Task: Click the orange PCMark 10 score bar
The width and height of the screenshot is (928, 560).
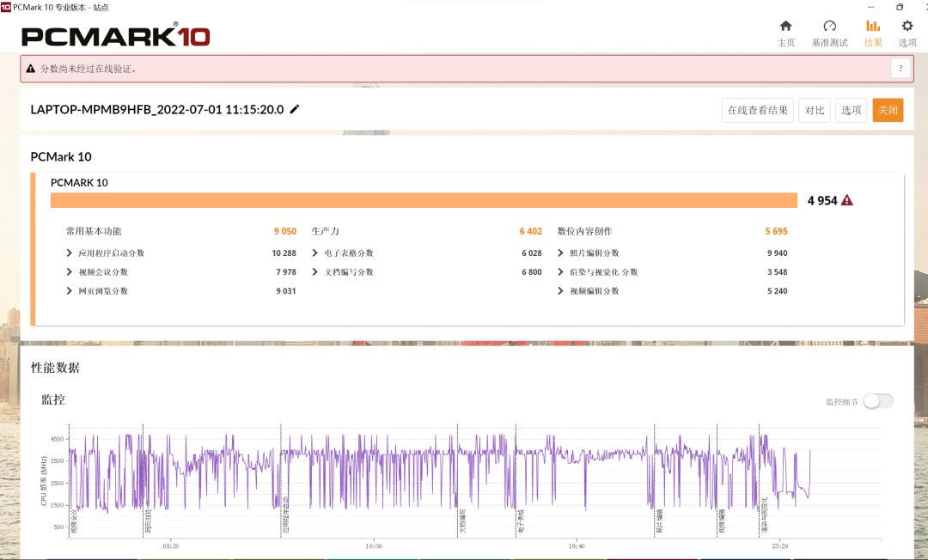Action: tap(424, 200)
